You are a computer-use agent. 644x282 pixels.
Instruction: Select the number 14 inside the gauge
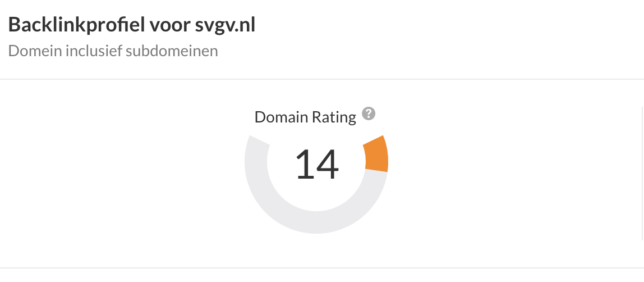[317, 165]
